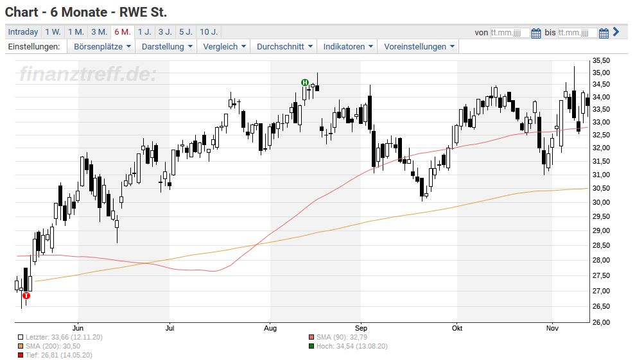Select the 5 J. time range tab

(186, 32)
